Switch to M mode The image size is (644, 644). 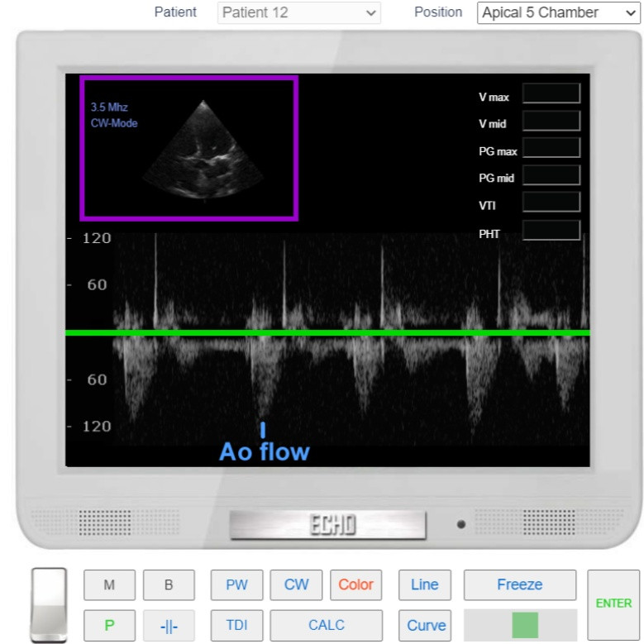[109, 584]
